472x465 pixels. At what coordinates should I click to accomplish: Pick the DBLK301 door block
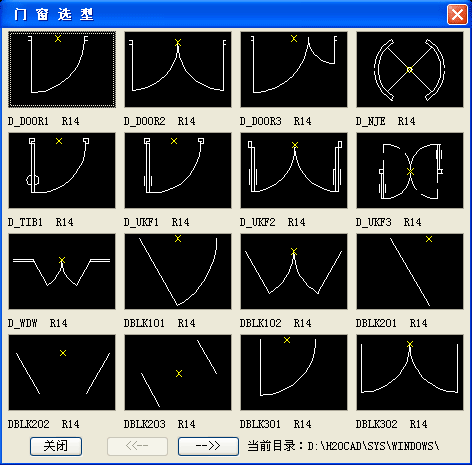click(294, 372)
